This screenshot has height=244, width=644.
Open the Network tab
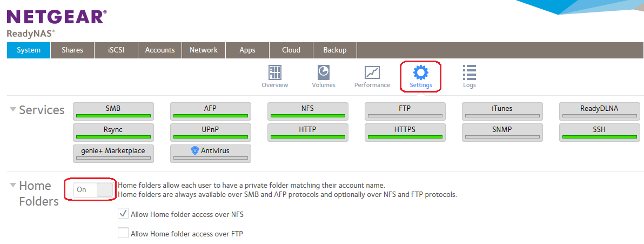click(204, 50)
